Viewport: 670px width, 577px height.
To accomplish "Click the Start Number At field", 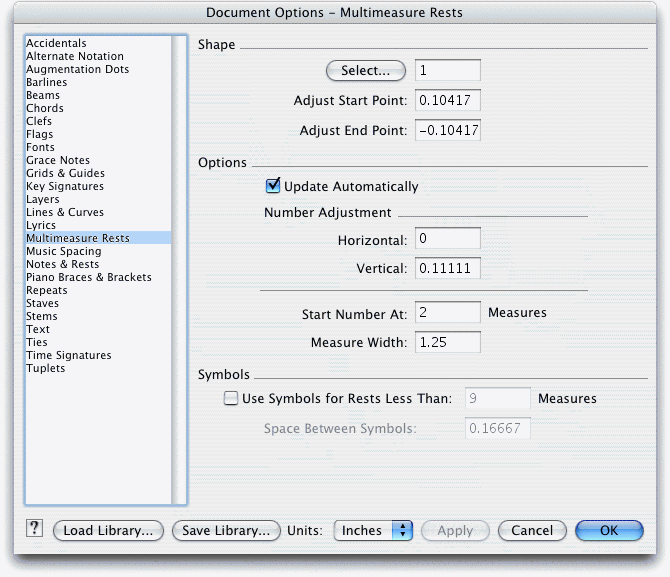I will coord(448,312).
